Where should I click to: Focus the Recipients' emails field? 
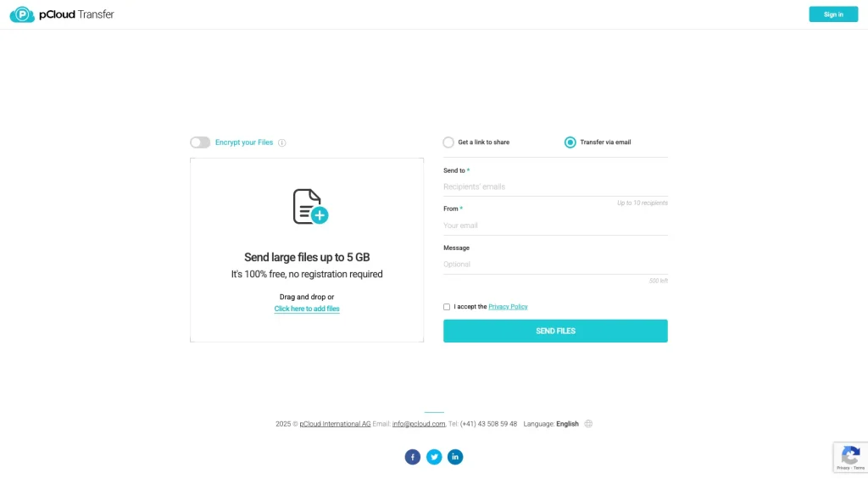pos(555,187)
